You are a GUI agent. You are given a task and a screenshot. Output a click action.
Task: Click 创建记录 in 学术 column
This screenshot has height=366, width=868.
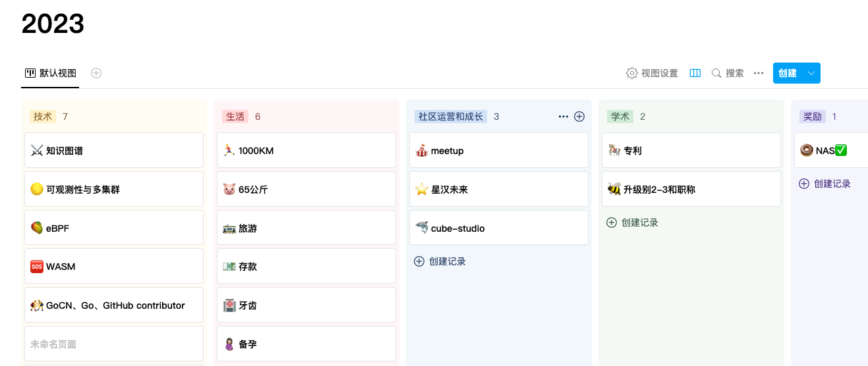coord(632,222)
